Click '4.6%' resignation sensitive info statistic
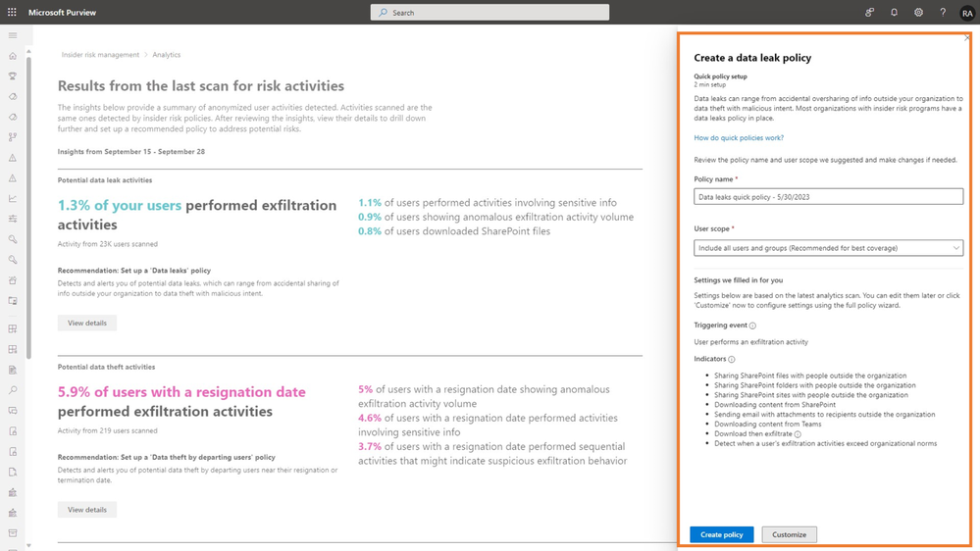 pyautogui.click(x=370, y=418)
